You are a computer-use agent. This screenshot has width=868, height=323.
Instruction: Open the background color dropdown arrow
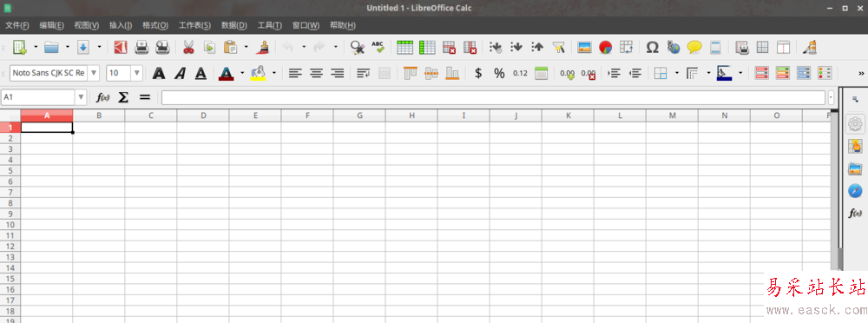tap(274, 73)
